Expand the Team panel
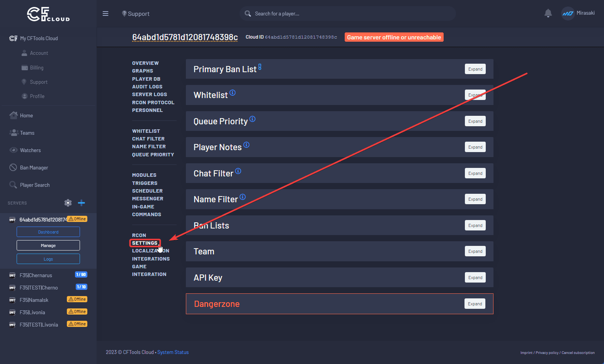The height and width of the screenshot is (364, 604). coord(475,251)
